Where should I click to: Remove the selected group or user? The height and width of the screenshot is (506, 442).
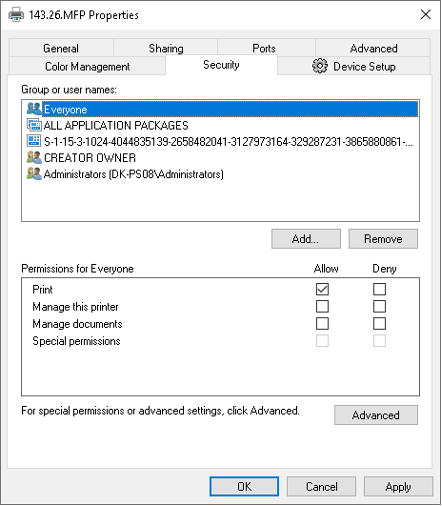pyautogui.click(x=383, y=239)
